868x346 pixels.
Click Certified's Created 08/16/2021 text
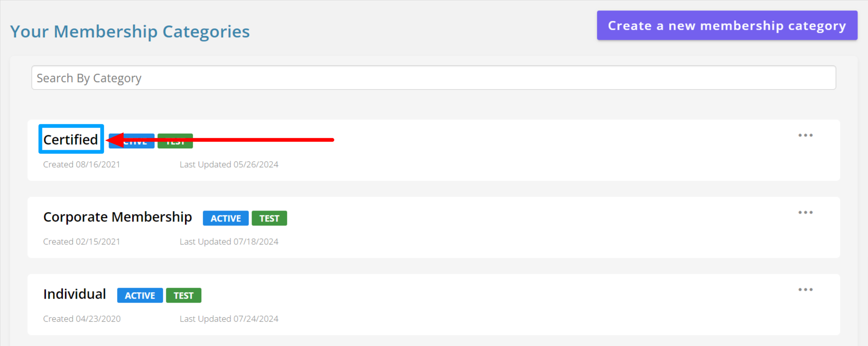(x=82, y=165)
